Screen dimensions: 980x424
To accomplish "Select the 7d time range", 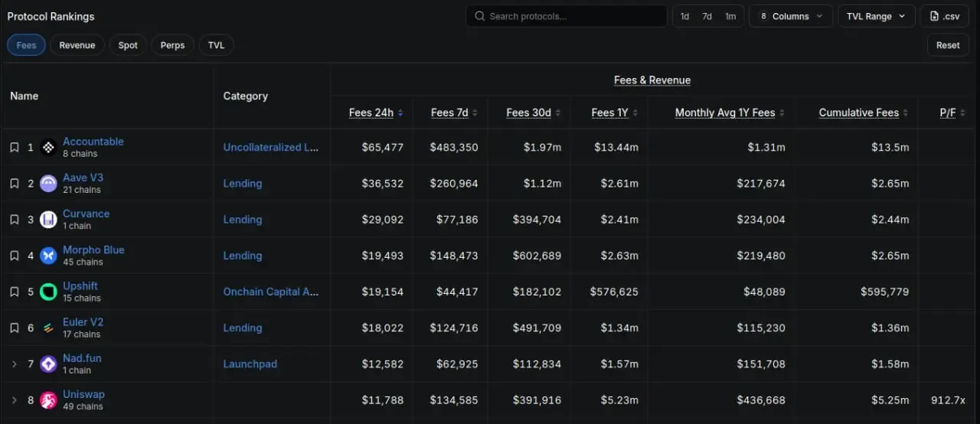I will (x=707, y=16).
